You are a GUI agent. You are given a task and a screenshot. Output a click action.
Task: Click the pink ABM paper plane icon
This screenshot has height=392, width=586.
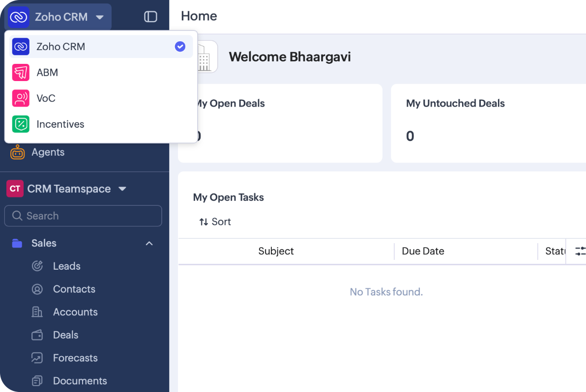[21, 72]
